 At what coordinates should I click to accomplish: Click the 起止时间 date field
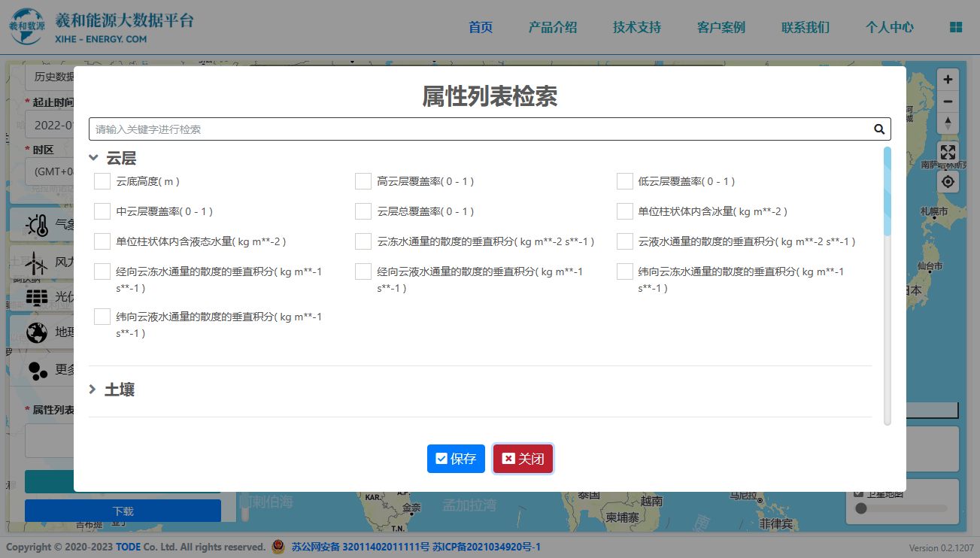(x=49, y=125)
